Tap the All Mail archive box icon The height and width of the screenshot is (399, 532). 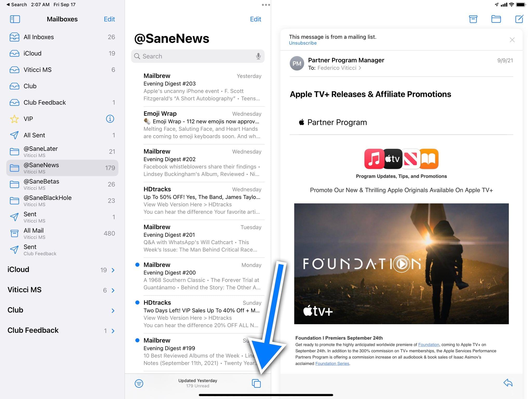[14, 233]
